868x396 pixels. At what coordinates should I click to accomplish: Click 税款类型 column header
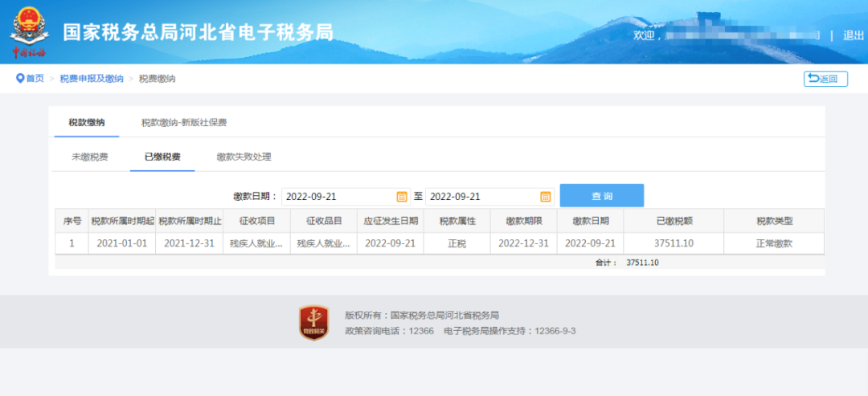775,221
